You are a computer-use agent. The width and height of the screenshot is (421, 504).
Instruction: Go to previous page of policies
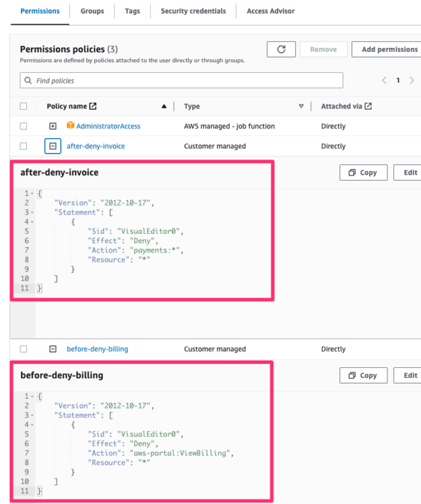pyautogui.click(x=384, y=80)
